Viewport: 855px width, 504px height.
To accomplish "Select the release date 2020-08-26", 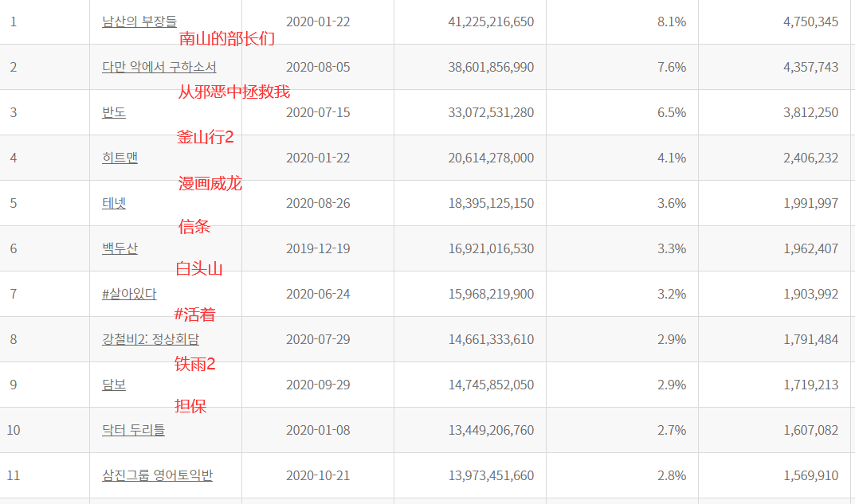I will click(x=318, y=203).
